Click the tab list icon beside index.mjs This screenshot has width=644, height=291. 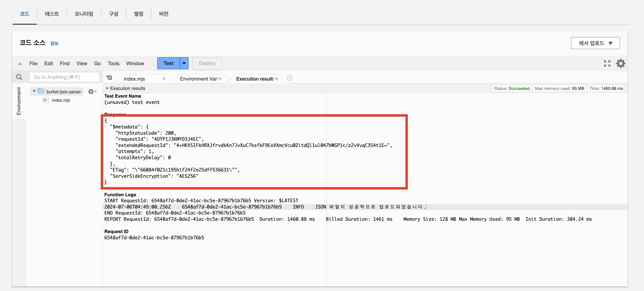pyautogui.click(x=109, y=78)
